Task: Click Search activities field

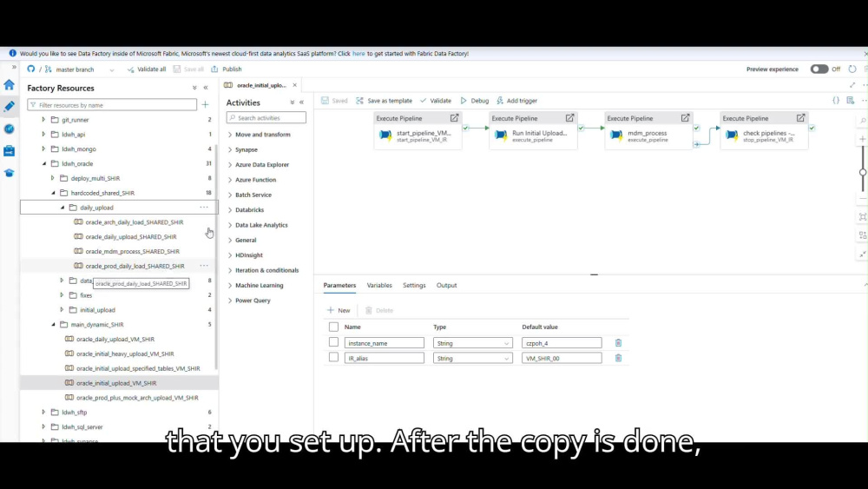Action: (266, 118)
